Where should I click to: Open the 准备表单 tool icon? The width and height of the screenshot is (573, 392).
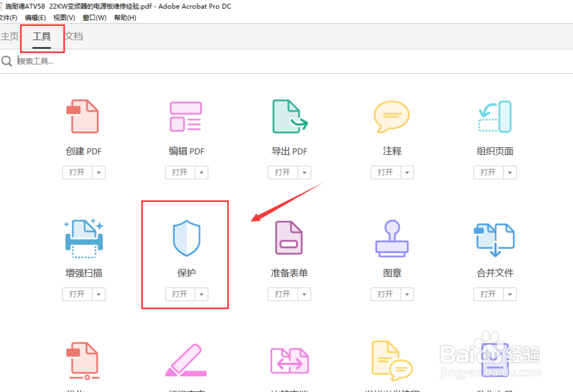pos(289,238)
